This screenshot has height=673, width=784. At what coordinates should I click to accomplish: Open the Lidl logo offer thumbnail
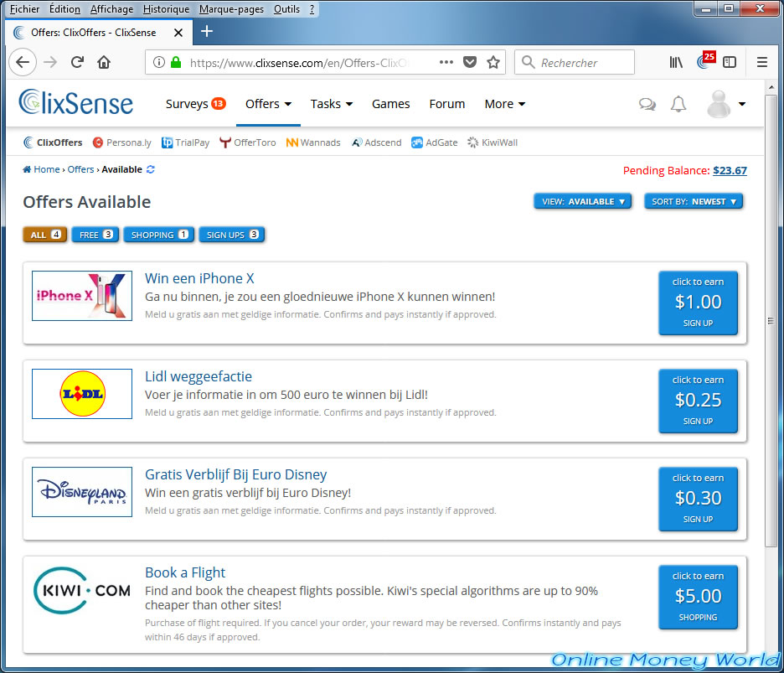point(82,394)
